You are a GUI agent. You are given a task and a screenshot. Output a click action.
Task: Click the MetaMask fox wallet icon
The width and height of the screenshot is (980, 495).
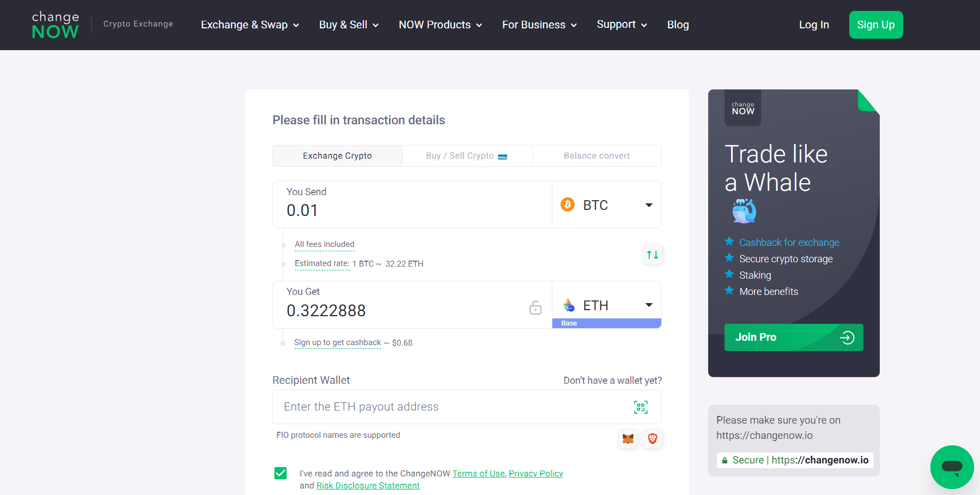[628, 439]
